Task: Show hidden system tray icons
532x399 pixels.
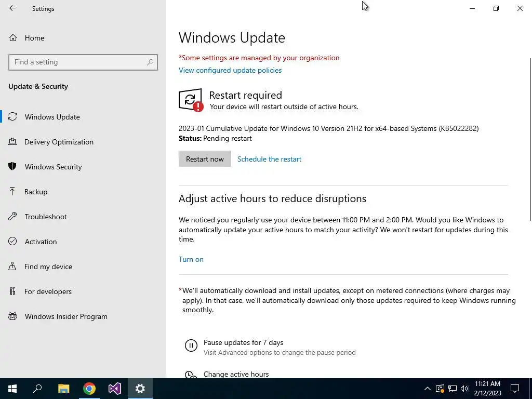Action: 428,389
